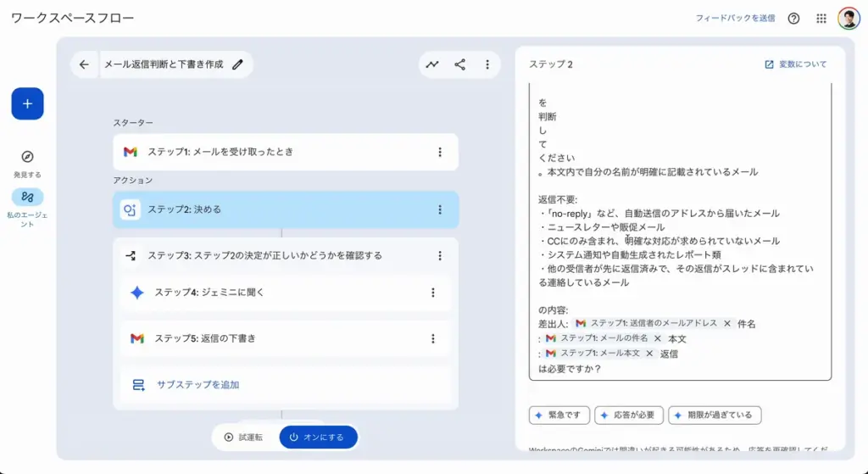The height and width of the screenshot is (474, 868).
Task: Remove the 送信者のメールアドレス variable chip
Action: (727, 323)
